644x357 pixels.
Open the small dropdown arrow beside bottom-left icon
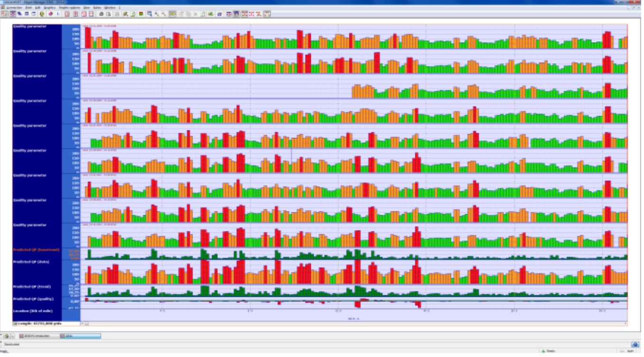click(x=13, y=336)
